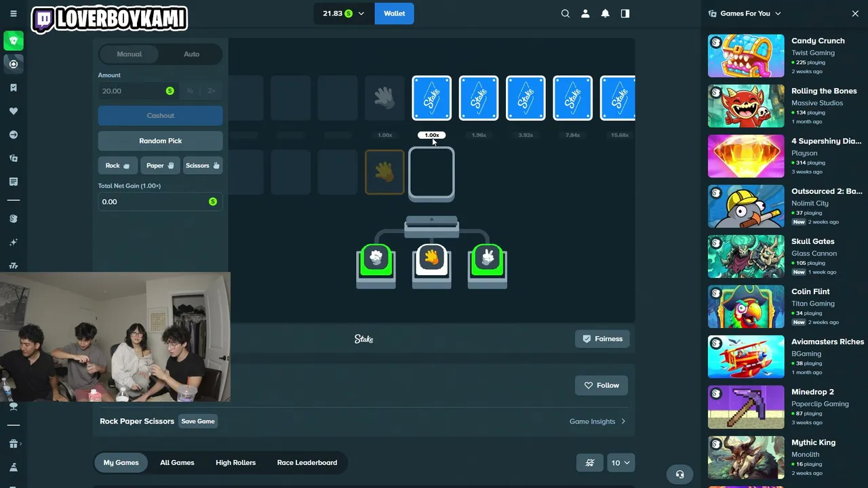
Task: Select the My Games tab
Action: point(121,463)
